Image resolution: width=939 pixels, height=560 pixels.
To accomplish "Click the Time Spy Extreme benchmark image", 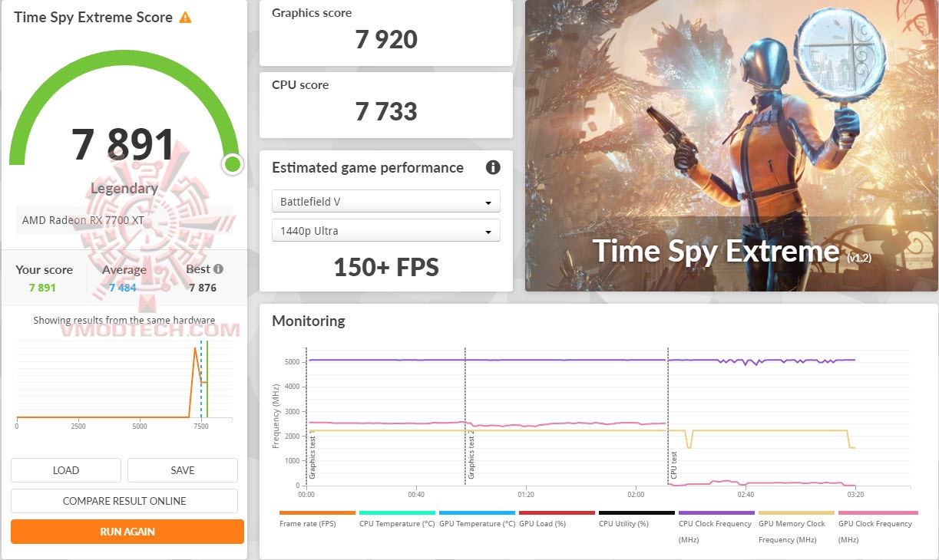I will click(x=732, y=146).
